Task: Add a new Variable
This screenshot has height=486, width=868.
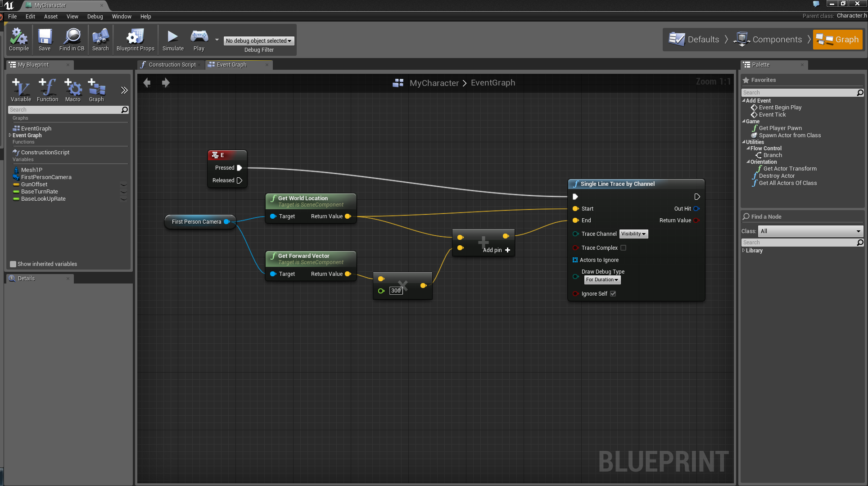Action: coord(21,90)
